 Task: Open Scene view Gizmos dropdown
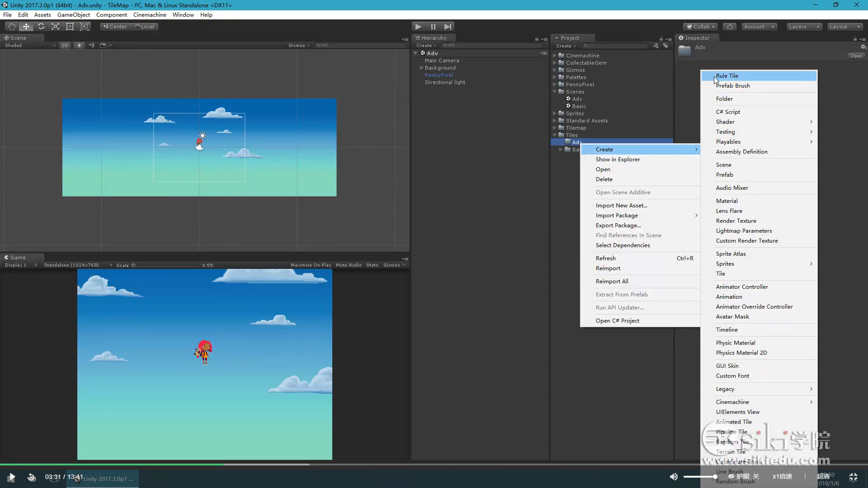299,45
